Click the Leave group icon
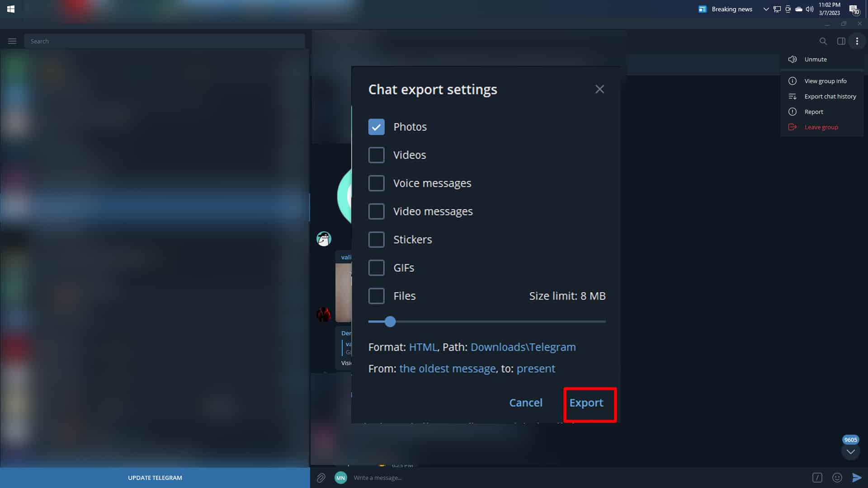This screenshot has height=488, width=868. (793, 127)
